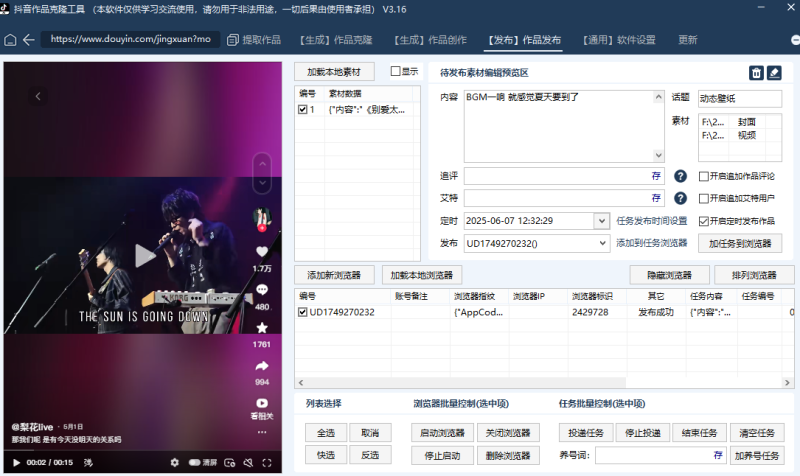Click 加任务到浏览器 button
800x476 pixels.
(x=740, y=243)
